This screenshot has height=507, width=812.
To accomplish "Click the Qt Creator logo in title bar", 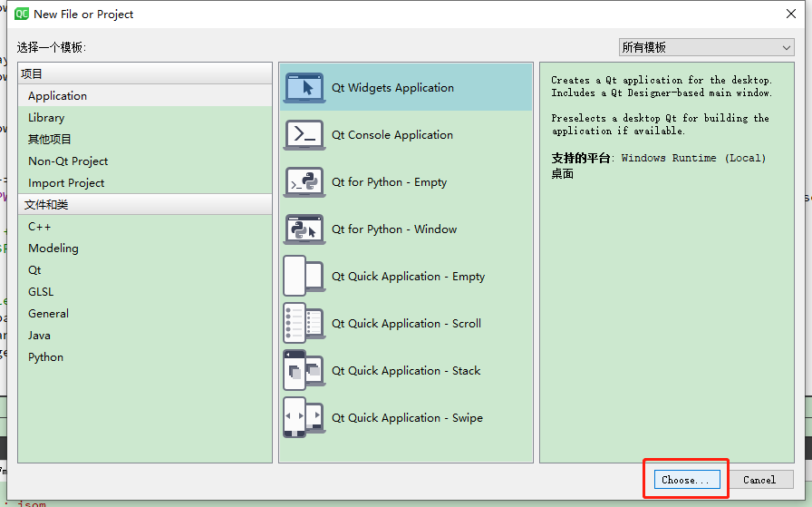I will (x=22, y=14).
